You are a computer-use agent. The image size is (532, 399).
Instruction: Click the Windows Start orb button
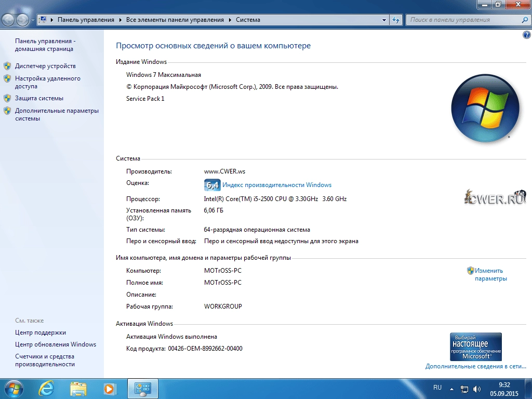coord(14,389)
